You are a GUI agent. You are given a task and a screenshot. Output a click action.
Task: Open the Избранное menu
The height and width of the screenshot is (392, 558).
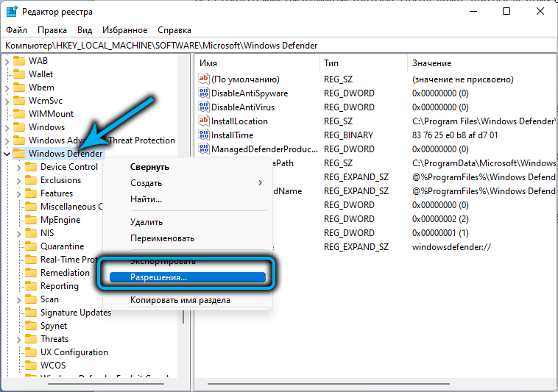(x=124, y=30)
